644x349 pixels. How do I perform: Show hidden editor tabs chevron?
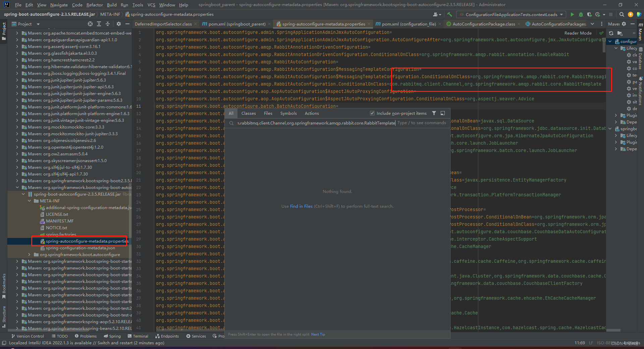(x=592, y=24)
